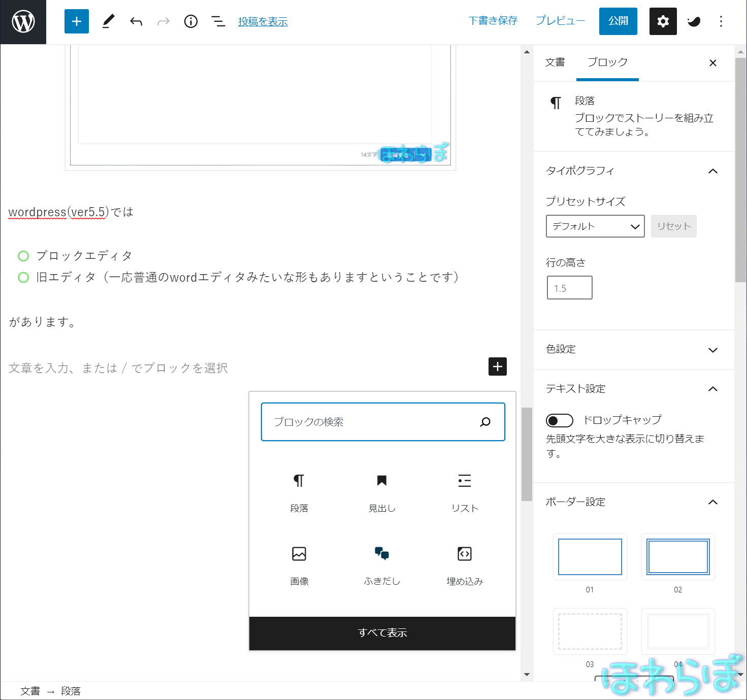Viewport: 747px width, 700px height.
Task: Toggle the settings gear sidebar
Action: (663, 21)
